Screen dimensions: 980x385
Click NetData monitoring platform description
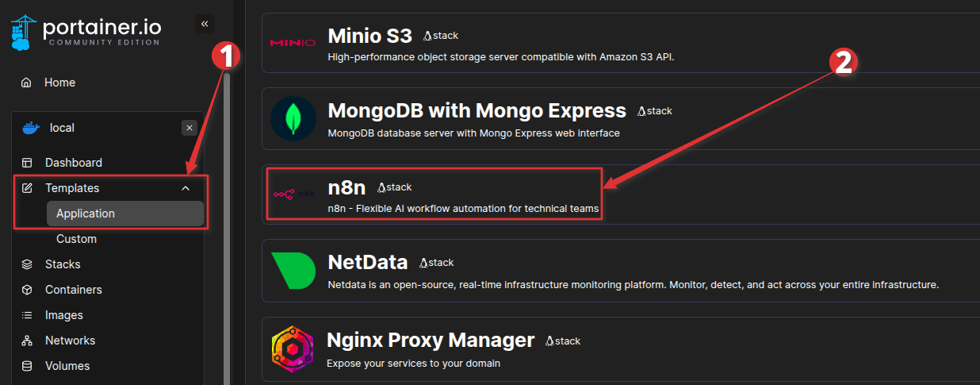pos(633,284)
